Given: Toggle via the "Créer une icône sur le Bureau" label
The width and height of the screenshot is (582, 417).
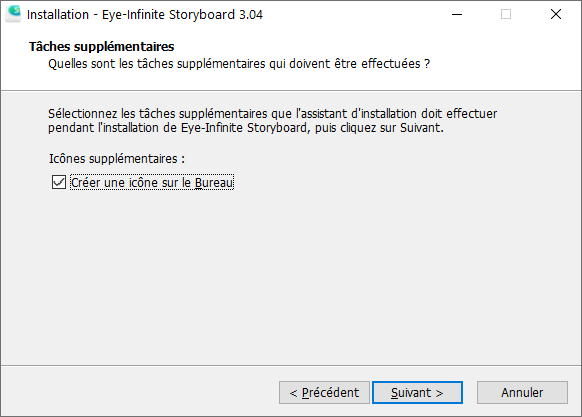Looking at the screenshot, I should click(x=152, y=182).
